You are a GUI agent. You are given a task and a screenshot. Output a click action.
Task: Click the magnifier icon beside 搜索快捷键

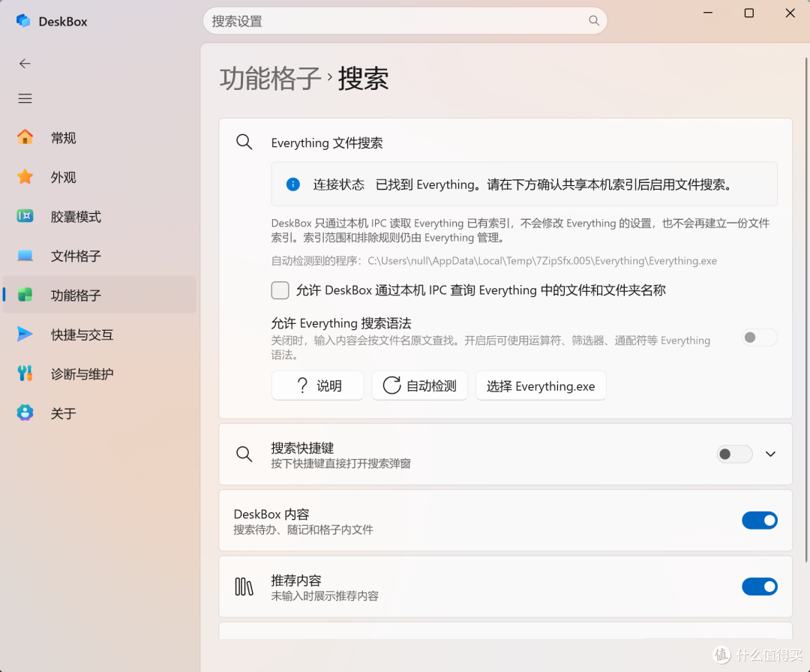(244, 454)
